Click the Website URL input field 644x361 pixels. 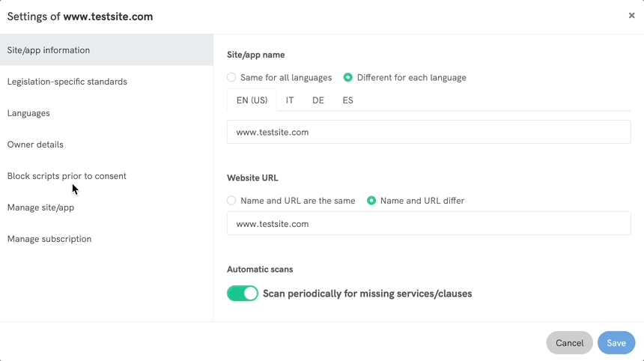coord(428,224)
